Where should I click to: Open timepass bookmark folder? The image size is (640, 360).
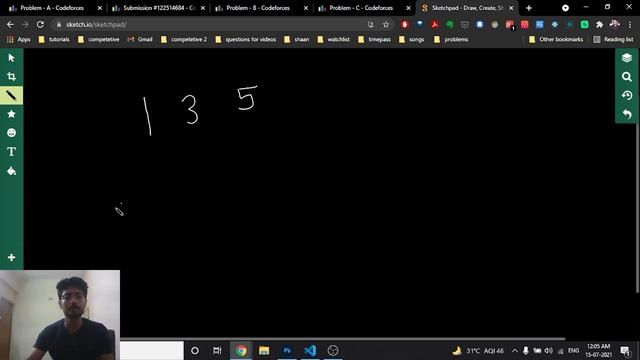[375, 39]
